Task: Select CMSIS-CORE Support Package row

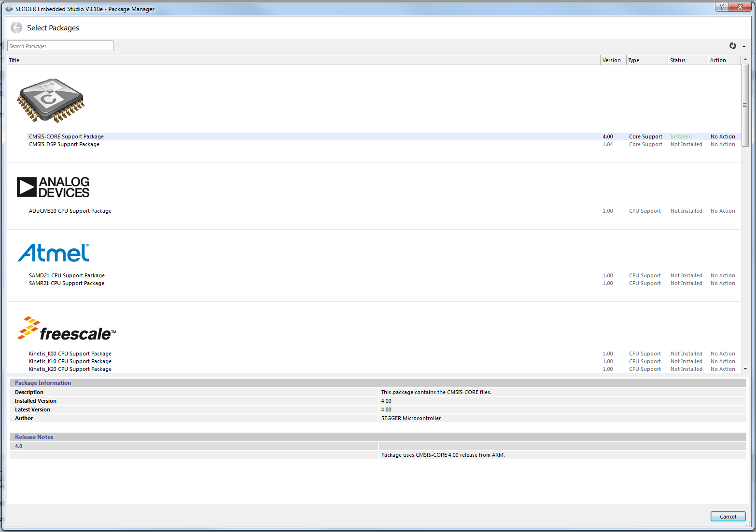Action: (383, 136)
